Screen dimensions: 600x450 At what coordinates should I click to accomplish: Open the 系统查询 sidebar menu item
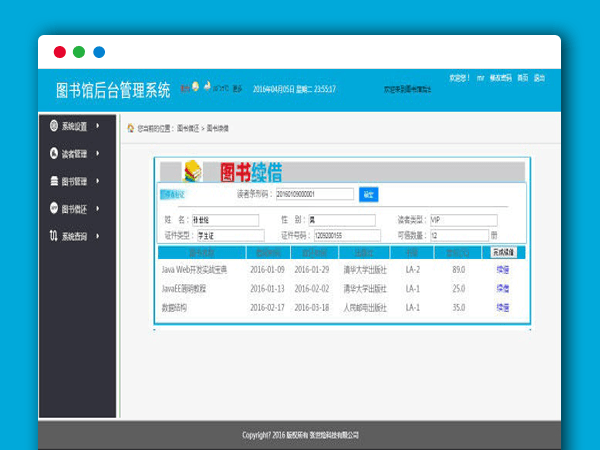point(75,236)
